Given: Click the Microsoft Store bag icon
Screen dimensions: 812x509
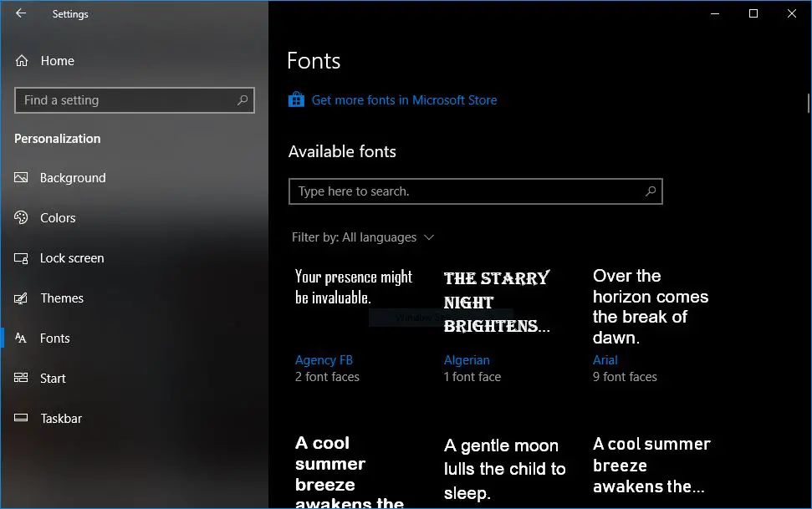Looking at the screenshot, I should pyautogui.click(x=296, y=99).
